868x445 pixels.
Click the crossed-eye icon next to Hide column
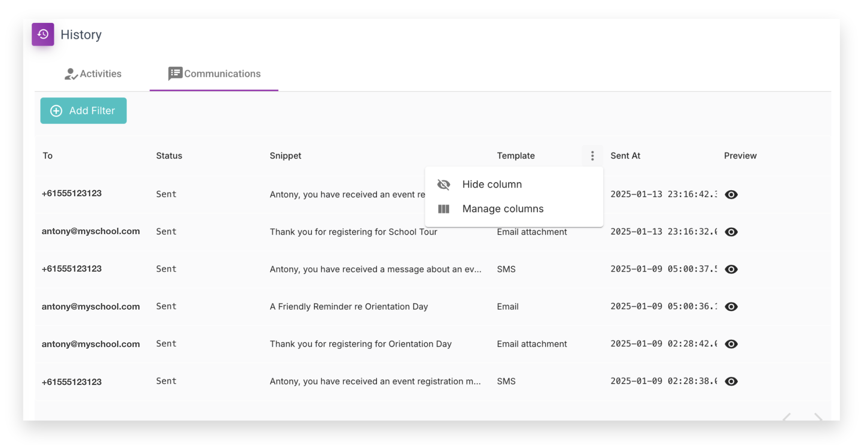(x=444, y=184)
